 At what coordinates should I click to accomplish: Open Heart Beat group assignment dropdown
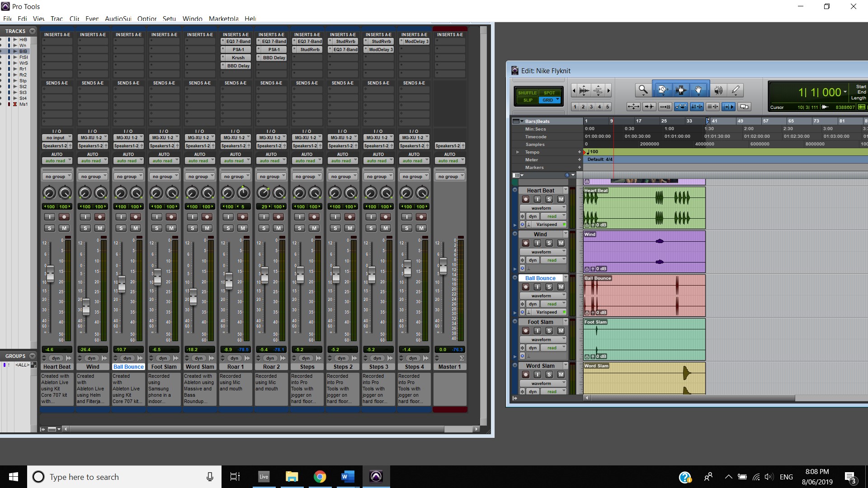57,177
